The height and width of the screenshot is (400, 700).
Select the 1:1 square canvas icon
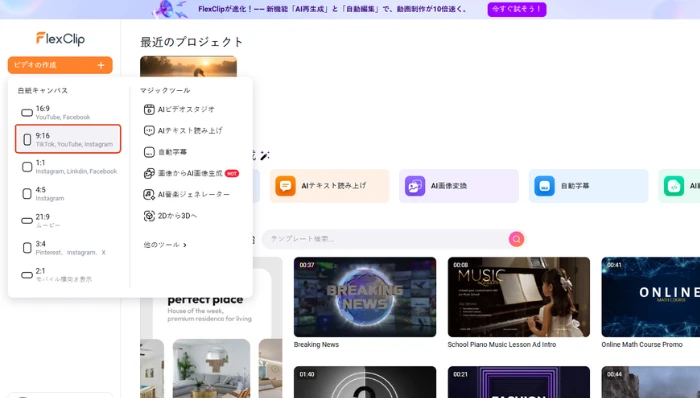click(27, 167)
